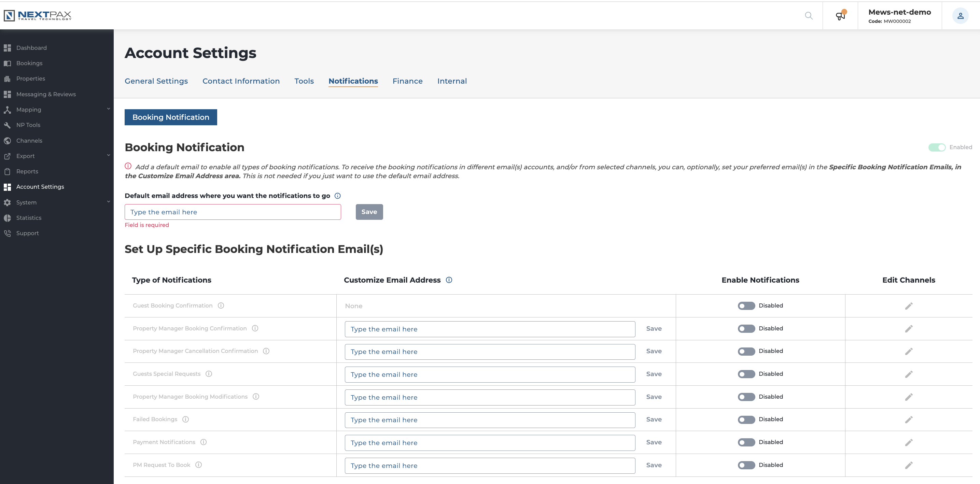The image size is (980, 484).
Task: Save Property Manager Booking Confirmation email
Action: (654, 329)
